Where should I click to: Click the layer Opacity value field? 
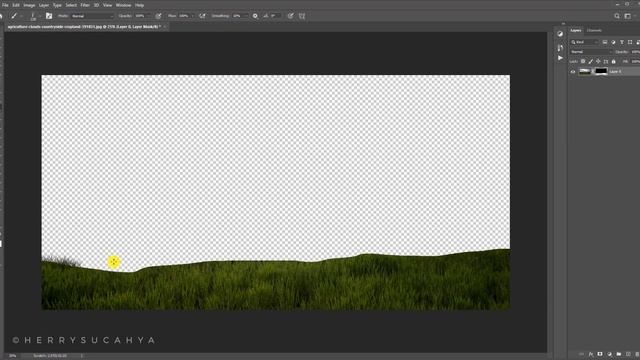[636, 52]
